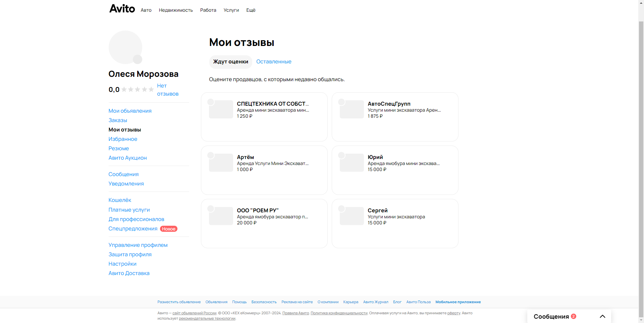The height and width of the screenshot is (323, 644).
Task: Open the Резюме section
Action: [119, 149]
